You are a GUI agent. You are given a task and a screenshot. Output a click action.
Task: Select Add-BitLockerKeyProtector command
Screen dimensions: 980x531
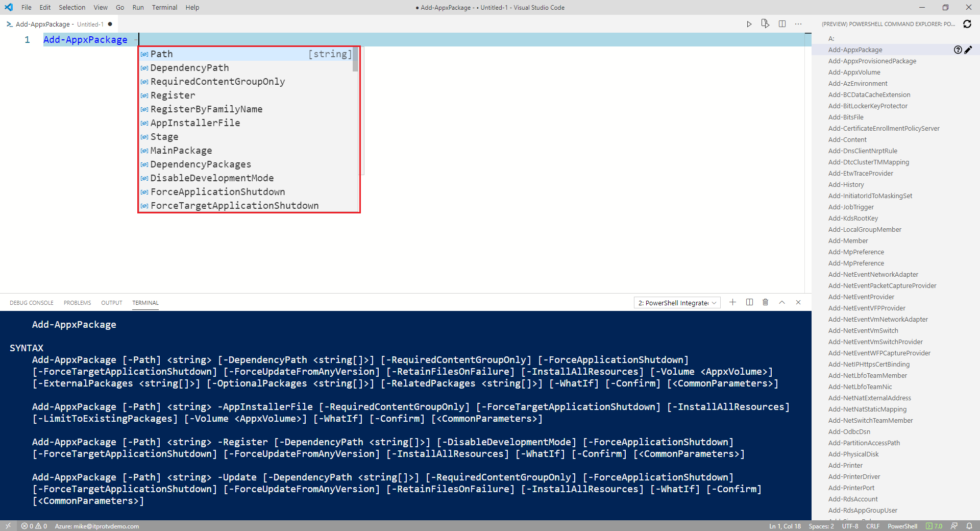click(x=868, y=106)
